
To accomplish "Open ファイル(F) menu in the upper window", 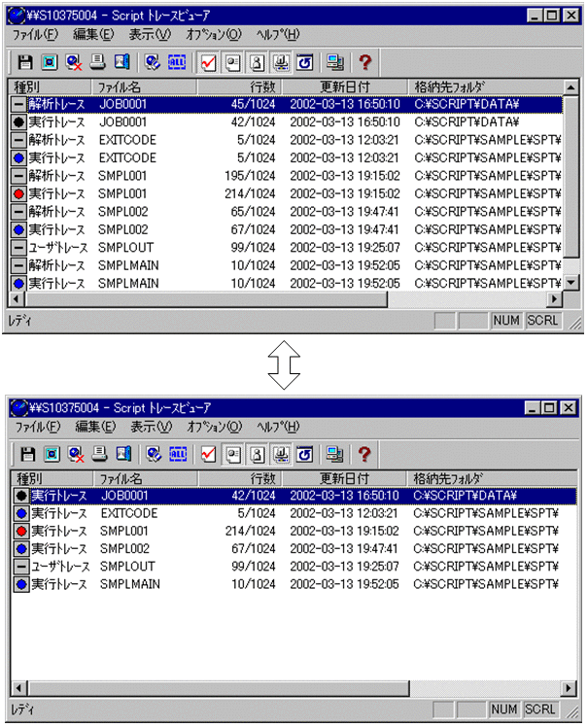I will pos(36,34).
